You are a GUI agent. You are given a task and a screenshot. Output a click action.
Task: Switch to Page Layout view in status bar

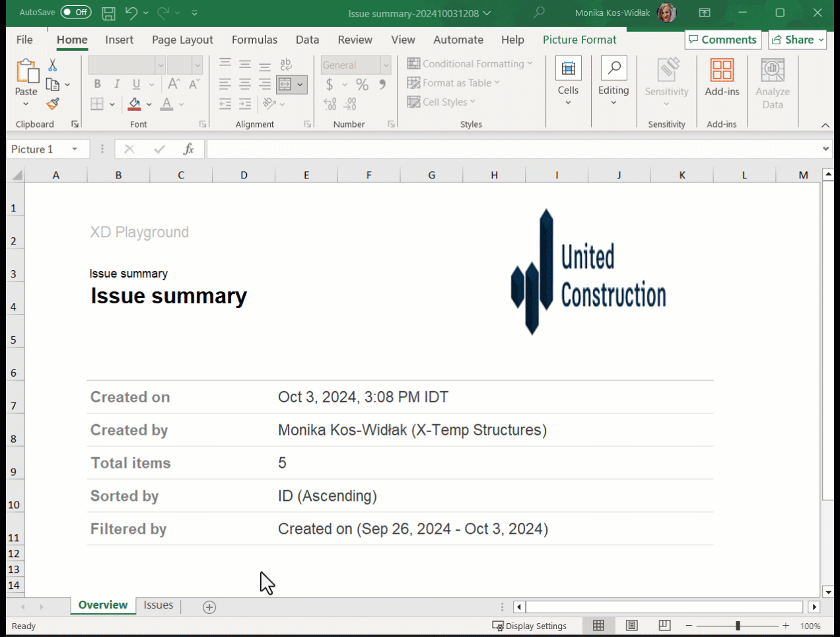(x=632, y=626)
